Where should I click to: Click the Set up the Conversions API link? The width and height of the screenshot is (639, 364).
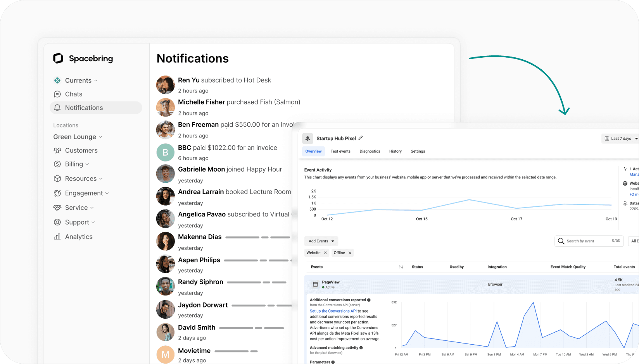pyautogui.click(x=333, y=311)
